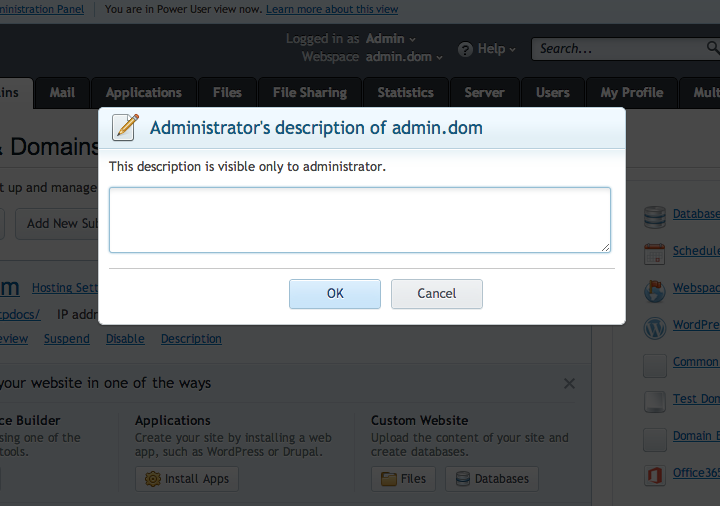Click the Webspace globe icon
This screenshot has width=720, height=506.
click(655, 291)
